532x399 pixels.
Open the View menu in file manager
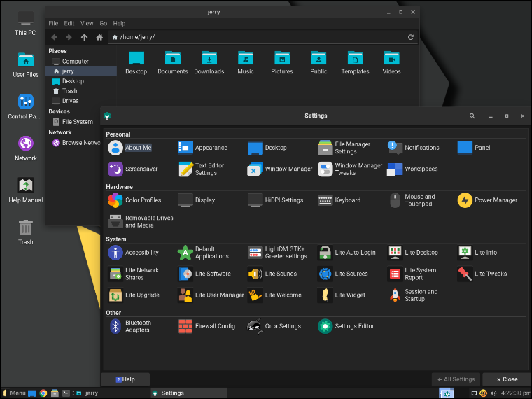[87, 23]
